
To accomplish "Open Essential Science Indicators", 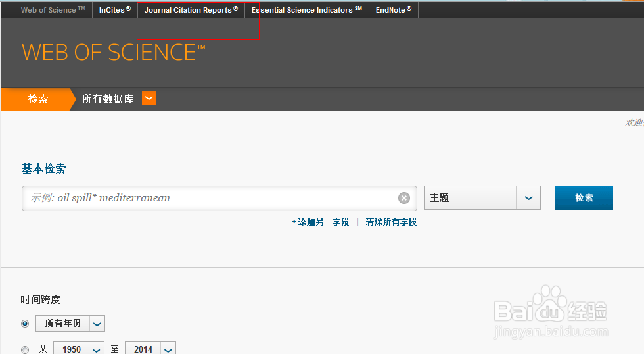I will 307,9.
